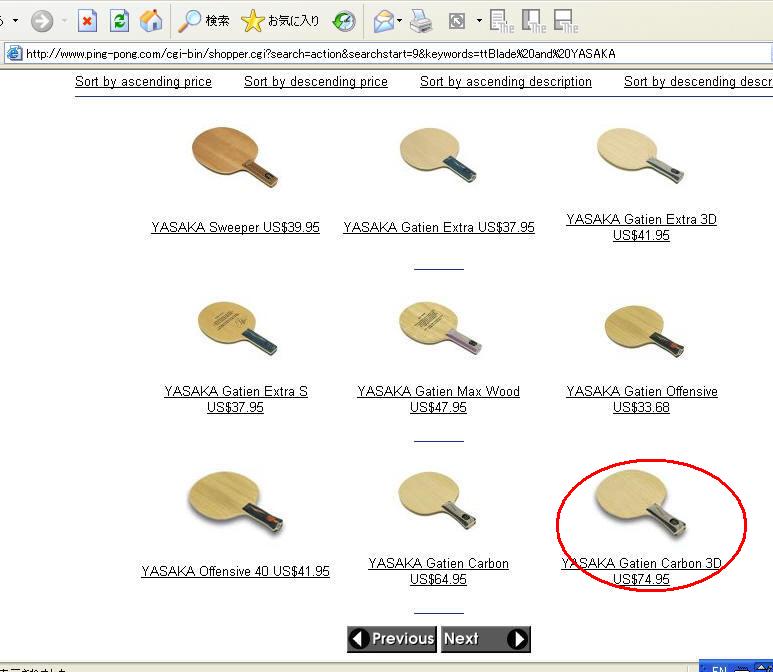Click the gray square toolbar icon after printer

pos(457,21)
